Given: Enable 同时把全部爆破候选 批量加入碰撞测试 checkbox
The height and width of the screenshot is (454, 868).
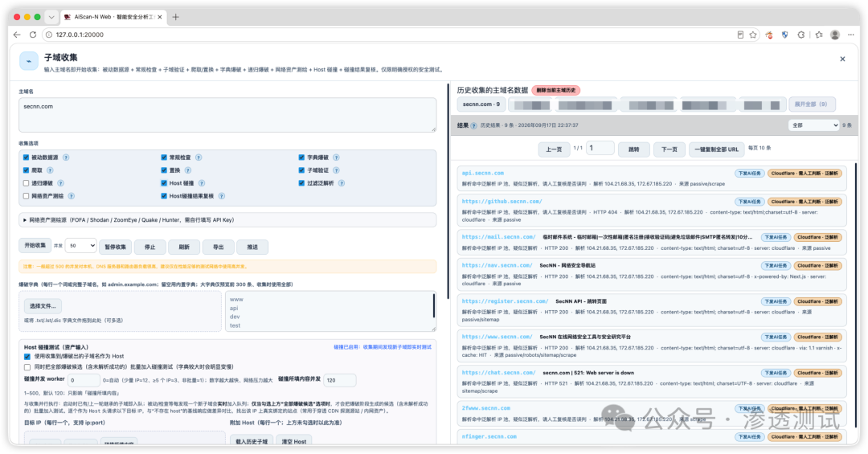Looking at the screenshot, I should (27, 367).
